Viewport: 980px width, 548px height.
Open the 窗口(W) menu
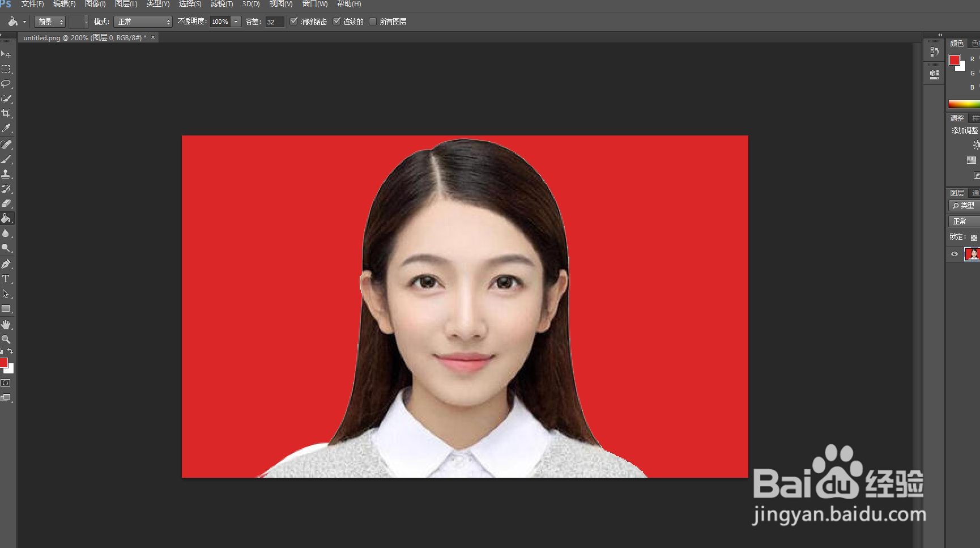315,4
